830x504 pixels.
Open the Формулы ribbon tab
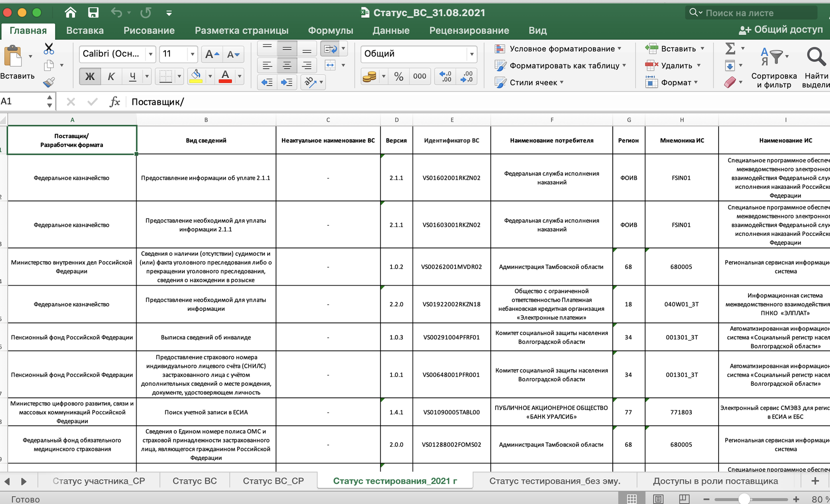pyautogui.click(x=330, y=30)
